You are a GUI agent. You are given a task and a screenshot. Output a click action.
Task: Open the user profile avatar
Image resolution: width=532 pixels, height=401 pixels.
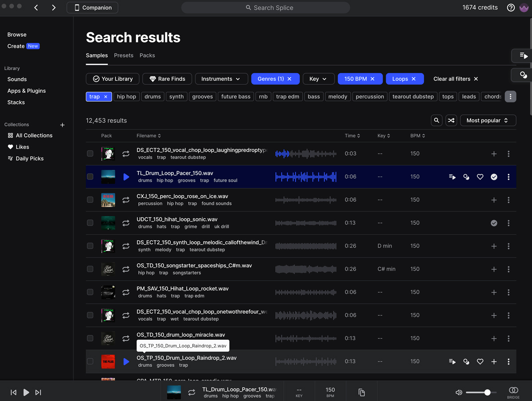524,8
